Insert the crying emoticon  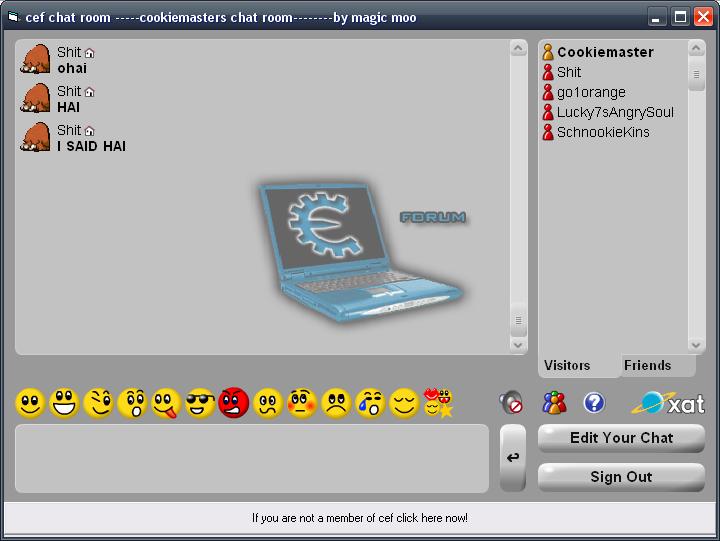(x=370, y=404)
